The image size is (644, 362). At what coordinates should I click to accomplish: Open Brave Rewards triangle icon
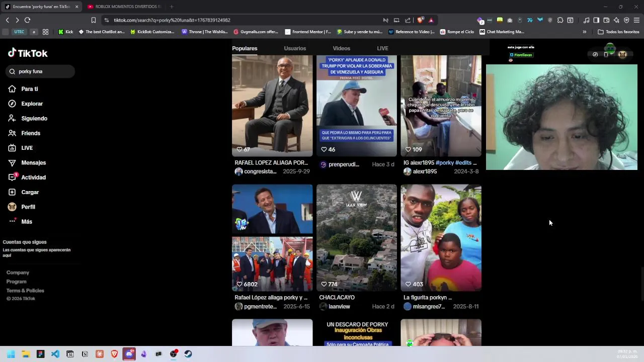tap(431, 20)
